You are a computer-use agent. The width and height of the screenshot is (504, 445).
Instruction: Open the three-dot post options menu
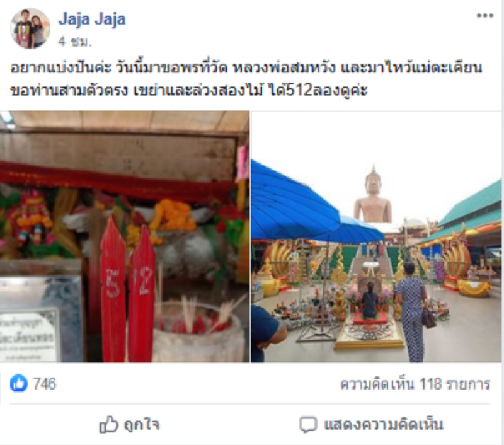pyautogui.click(x=484, y=15)
